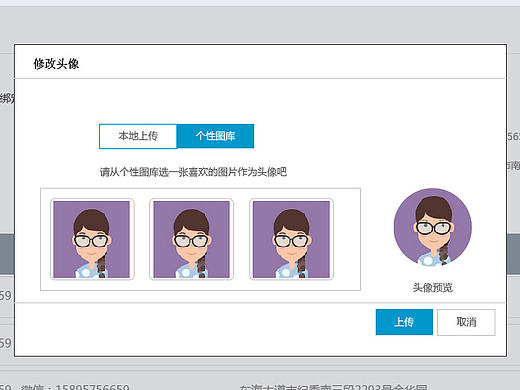Viewport: 520px width, 390px height.
Task: Click the 修改头像 dialog title
Action: pyautogui.click(x=56, y=64)
